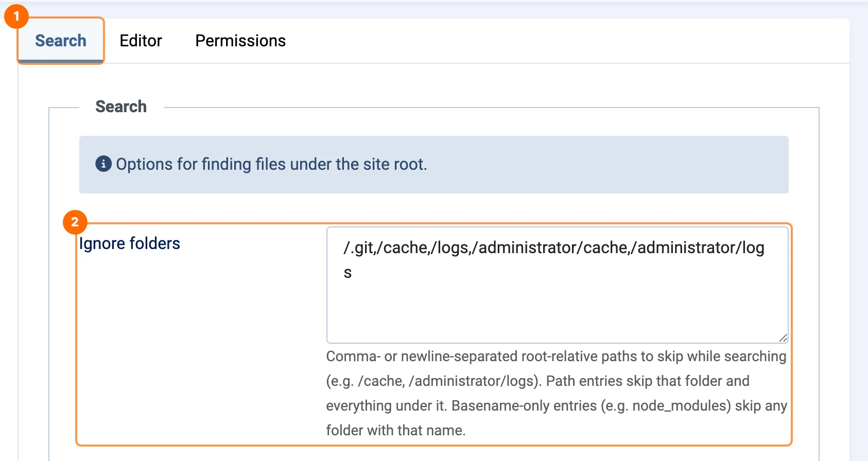Focus the Ignore folders text area

tap(557, 285)
